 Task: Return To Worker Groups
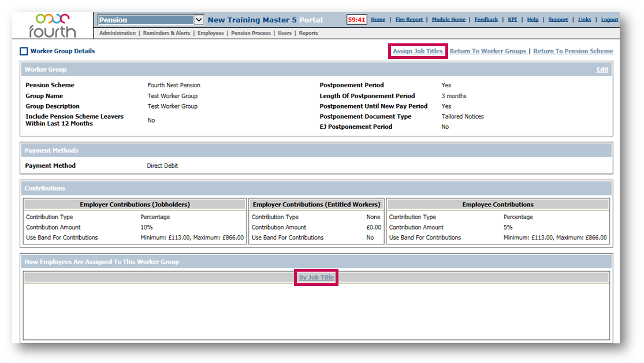point(487,51)
